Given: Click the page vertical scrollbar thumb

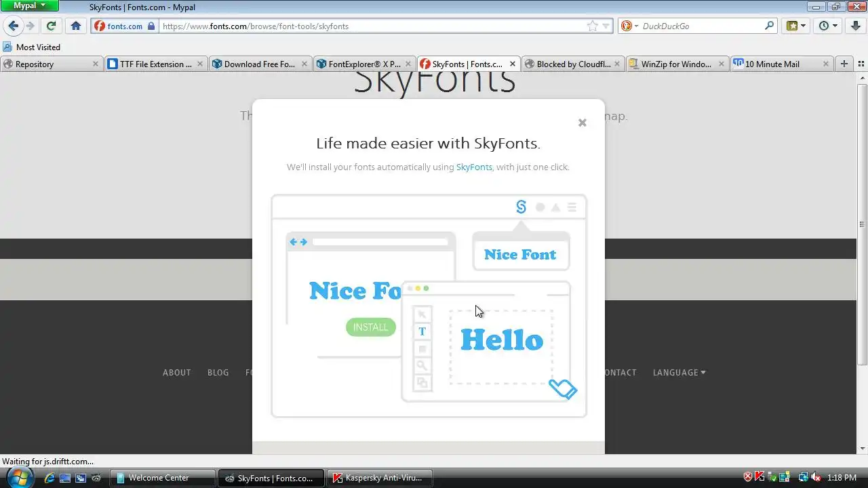Looking at the screenshot, I should coord(862,224).
